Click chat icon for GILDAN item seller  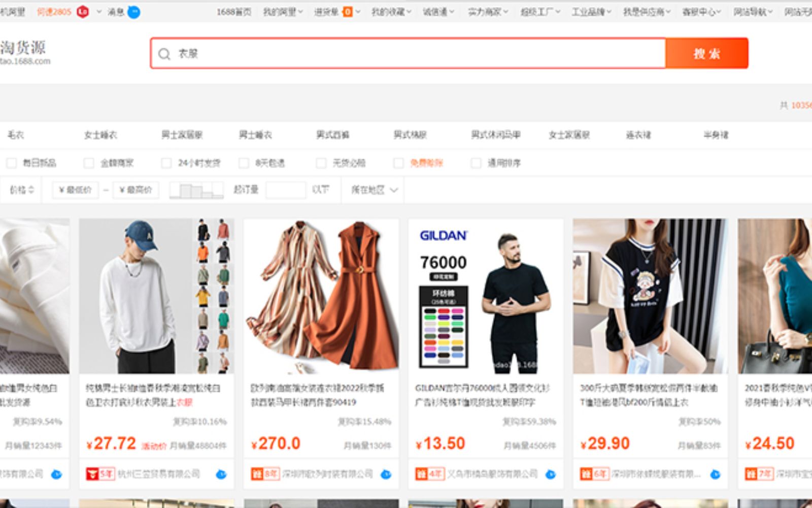551,474
